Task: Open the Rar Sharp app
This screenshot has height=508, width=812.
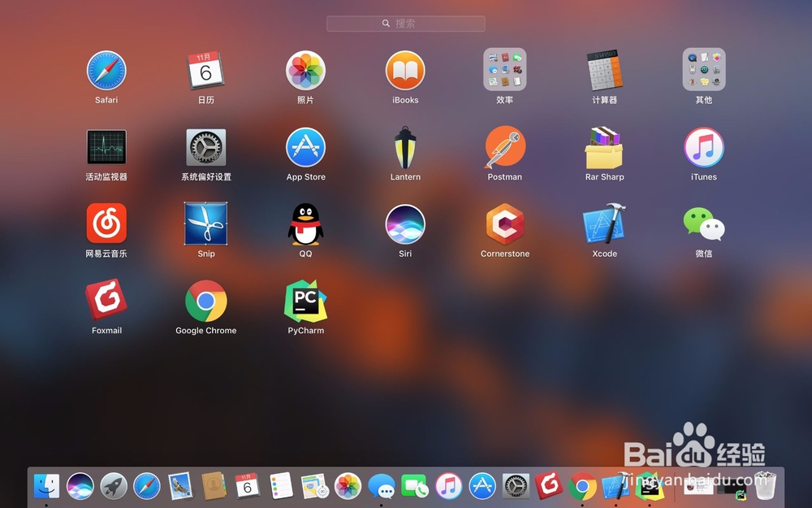Action: coord(604,147)
